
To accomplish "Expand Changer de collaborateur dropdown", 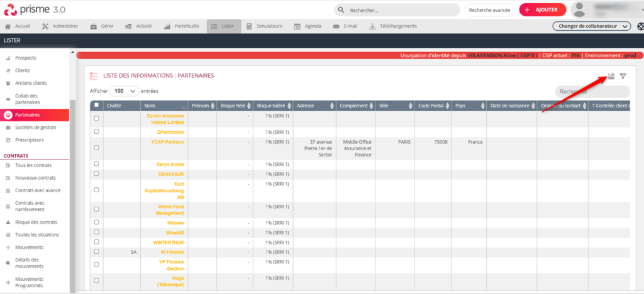I will pos(591,26).
